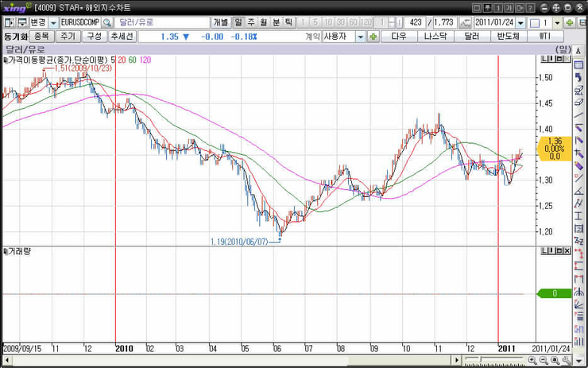588x368 pixels.
Task: Select the crosshair line pencil tool
Action: coord(578,153)
